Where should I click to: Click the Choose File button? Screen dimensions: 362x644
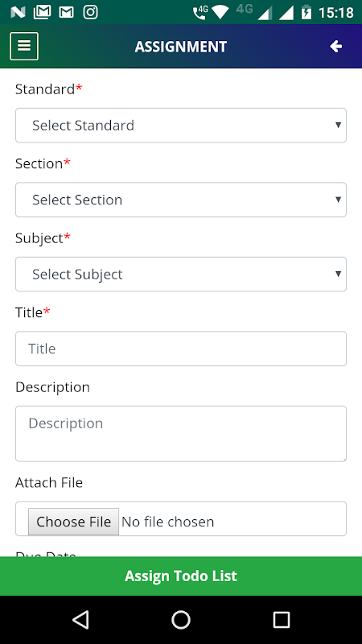73,522
